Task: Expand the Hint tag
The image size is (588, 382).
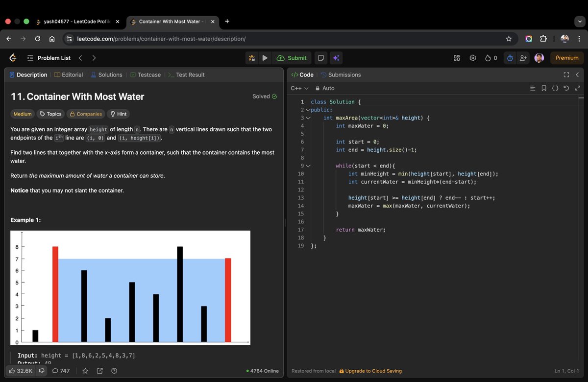Action: point(119,114)
